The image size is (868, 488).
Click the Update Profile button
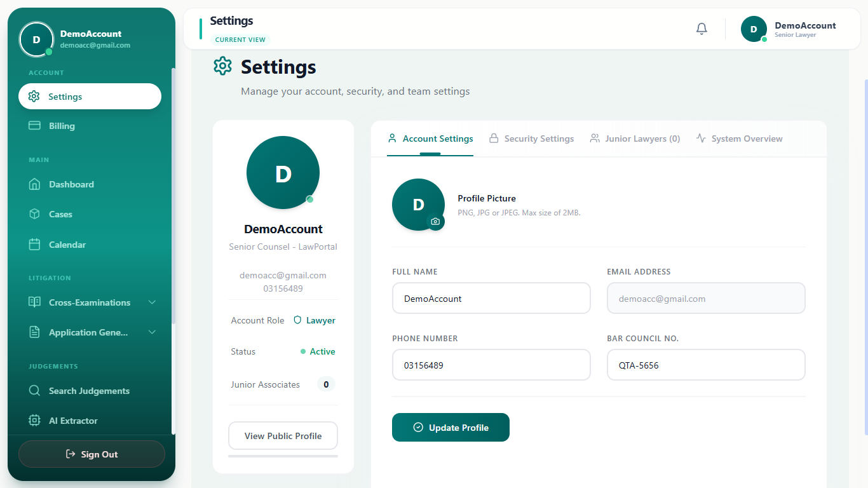(x=451, y=427)
